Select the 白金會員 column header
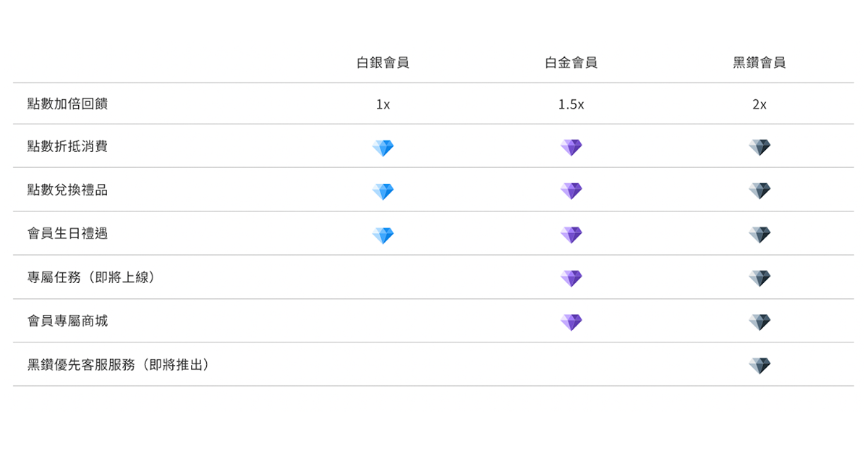Screen dimensions: 868x459 [571, 63]
